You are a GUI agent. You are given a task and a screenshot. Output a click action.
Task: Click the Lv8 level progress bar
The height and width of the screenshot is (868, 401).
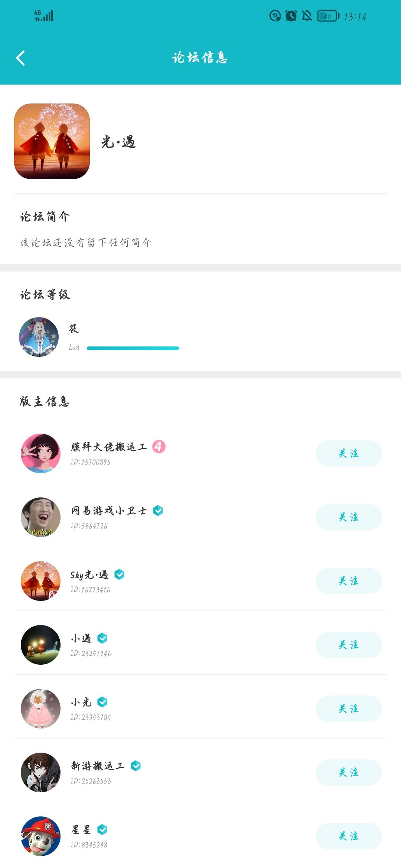pyautogui.click(x=133, y=348)
